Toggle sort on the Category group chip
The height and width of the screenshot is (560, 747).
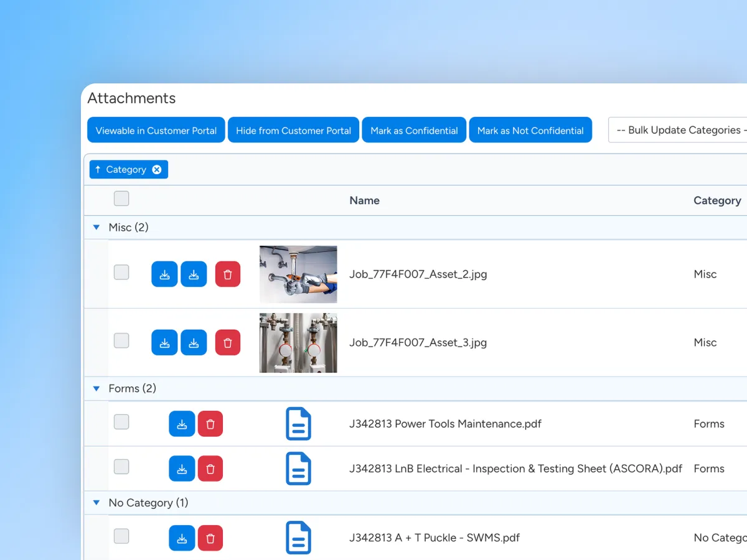coord(121,170)
